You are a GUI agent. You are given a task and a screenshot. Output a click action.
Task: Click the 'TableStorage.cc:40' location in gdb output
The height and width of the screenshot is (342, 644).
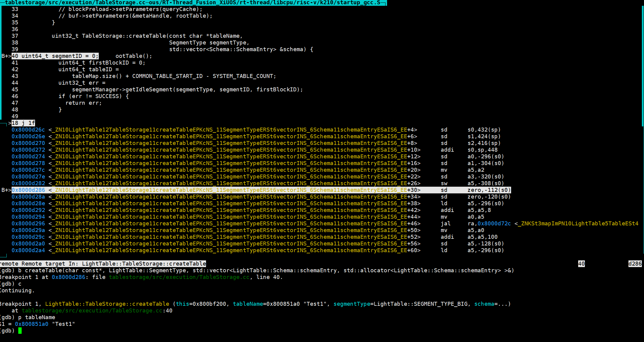tap(97, 311)
